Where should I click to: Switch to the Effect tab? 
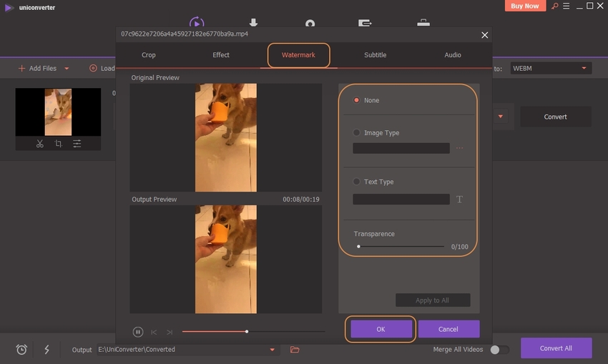click(221, 55)
